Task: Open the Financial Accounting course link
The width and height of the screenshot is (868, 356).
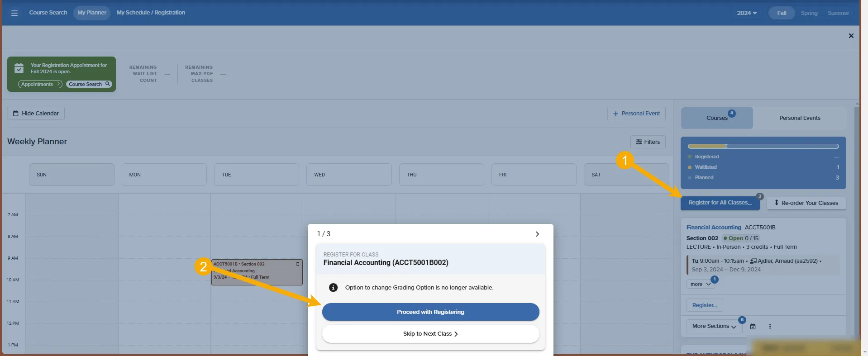Action: pos(714,228)
